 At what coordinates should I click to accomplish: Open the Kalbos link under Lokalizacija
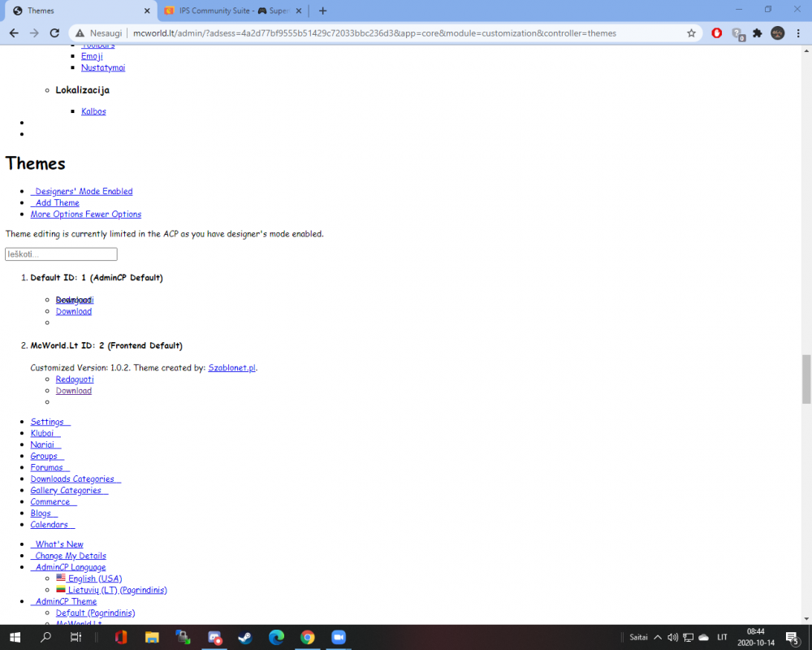click(x=93, y=111)
